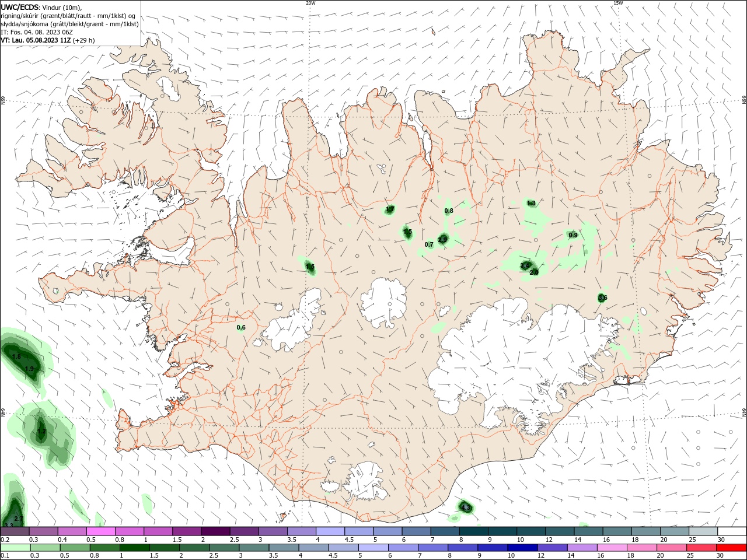Viewport: 747px width, 560px height.
Task: Click the 0.1 label in the bottom legend row
Action: coord(5,556)
